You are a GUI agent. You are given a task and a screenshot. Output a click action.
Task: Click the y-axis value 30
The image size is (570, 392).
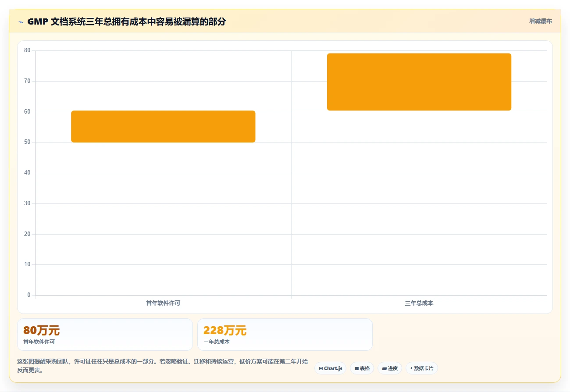pos(27,203)
